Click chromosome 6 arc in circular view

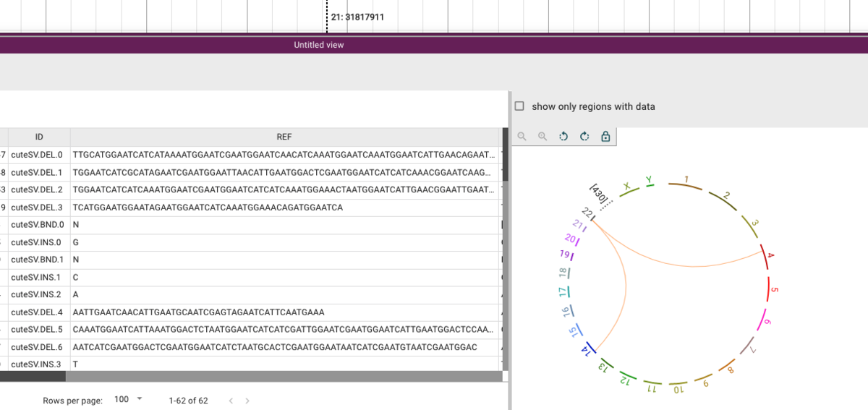tap(761, 320)
